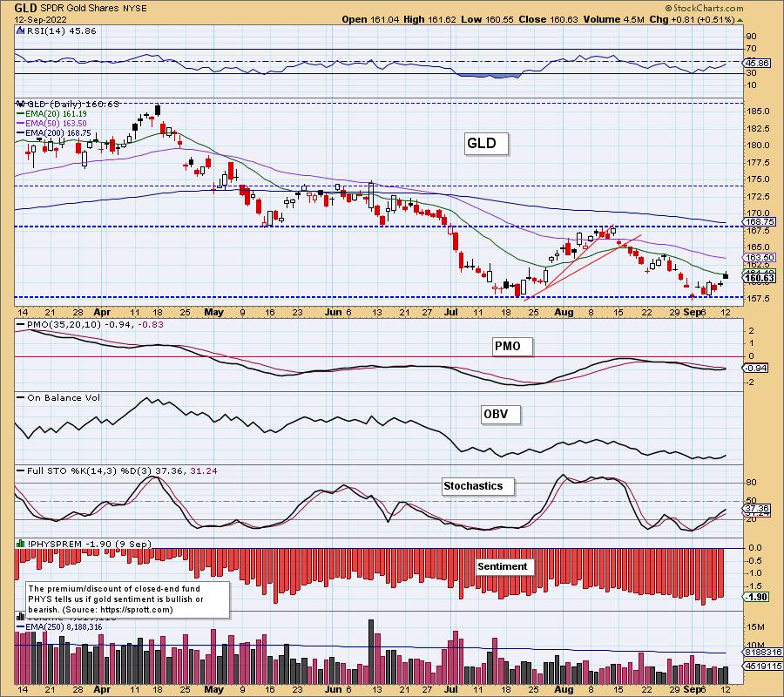Screen dimensions: 784x697
Task: Click the 160.63 last price tag
Action: [x=759, y=279]
